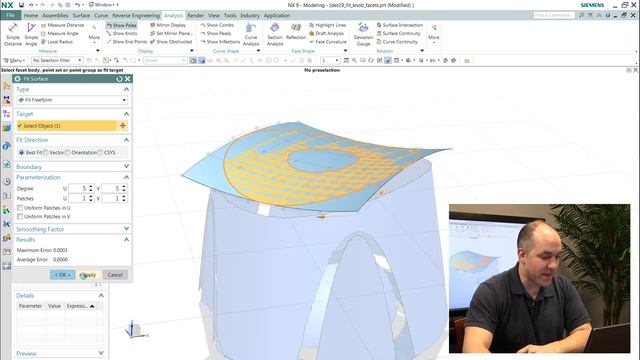Select CSYS fit direction option

[x=100, y=152]
